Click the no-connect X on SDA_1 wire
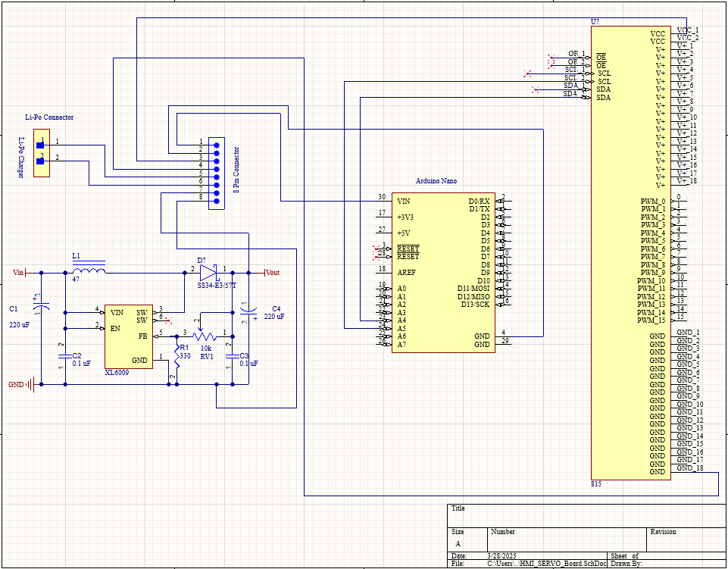The image size is (728, 569). pos(535,89)
